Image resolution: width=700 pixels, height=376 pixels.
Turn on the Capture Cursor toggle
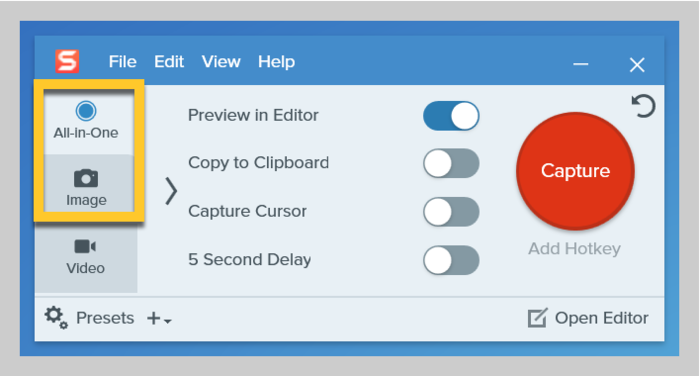click(451, 212)
